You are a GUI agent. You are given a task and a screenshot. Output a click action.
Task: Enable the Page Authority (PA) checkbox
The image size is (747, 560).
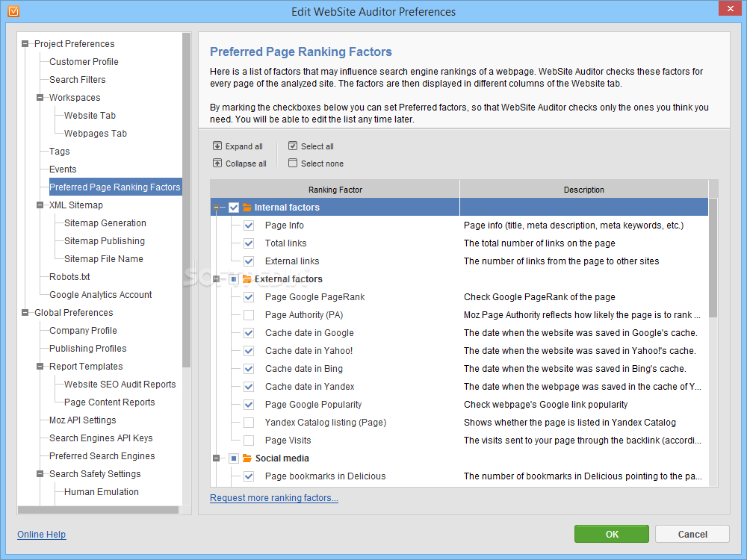pyautogui.click(x=249, y=315)
